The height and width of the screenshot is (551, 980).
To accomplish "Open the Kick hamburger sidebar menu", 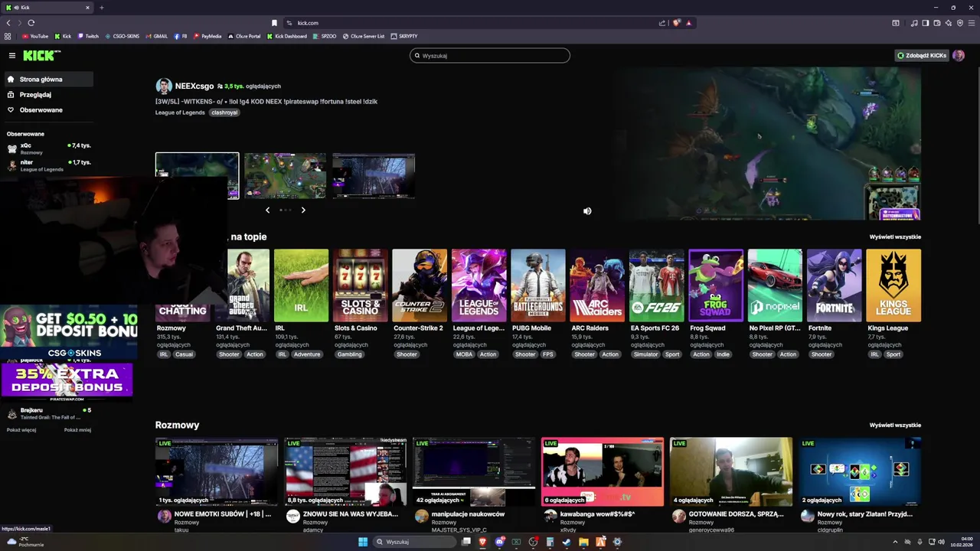I will (12, 55).
